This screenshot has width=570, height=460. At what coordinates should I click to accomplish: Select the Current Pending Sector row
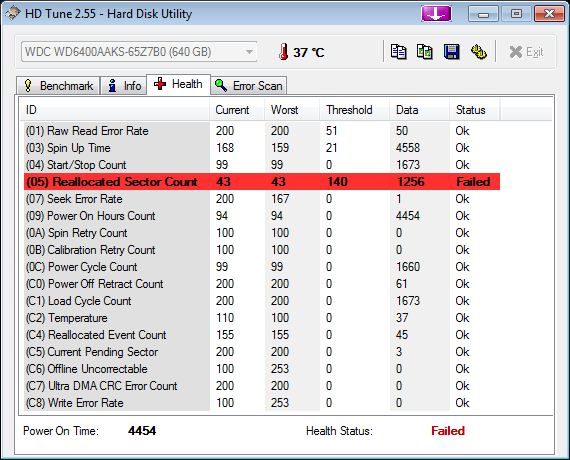click(x=262, y=352)
